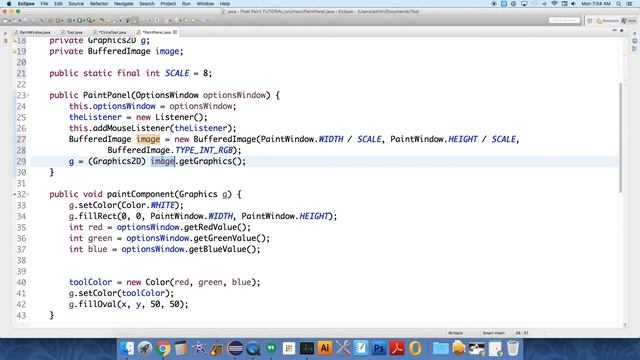Click the Writable status indicator
Image resolution: width=640 pixels, height=360 pixels.
click(456, 333)
